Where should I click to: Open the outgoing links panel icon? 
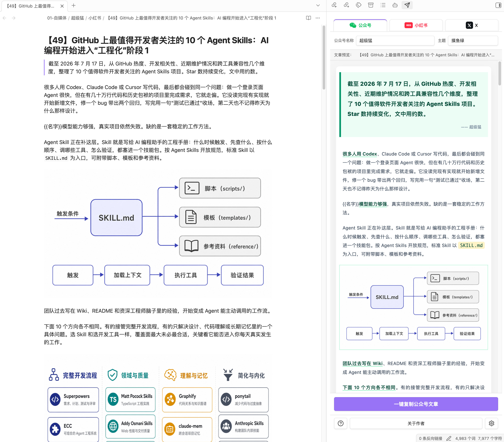coord(346,5)
